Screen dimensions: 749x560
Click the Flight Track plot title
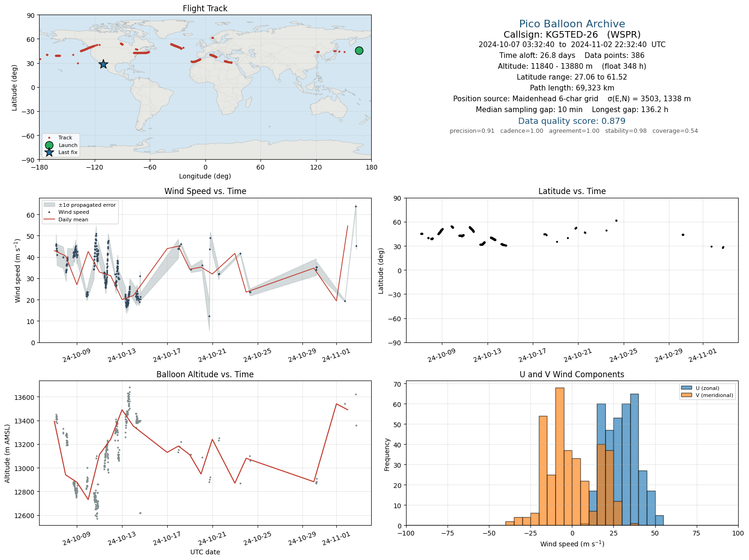pyautogui.click(x=205, y=8)
